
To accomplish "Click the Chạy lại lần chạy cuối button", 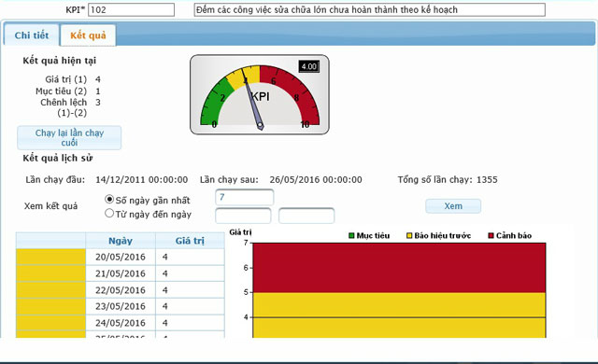I will coord(69,137).
